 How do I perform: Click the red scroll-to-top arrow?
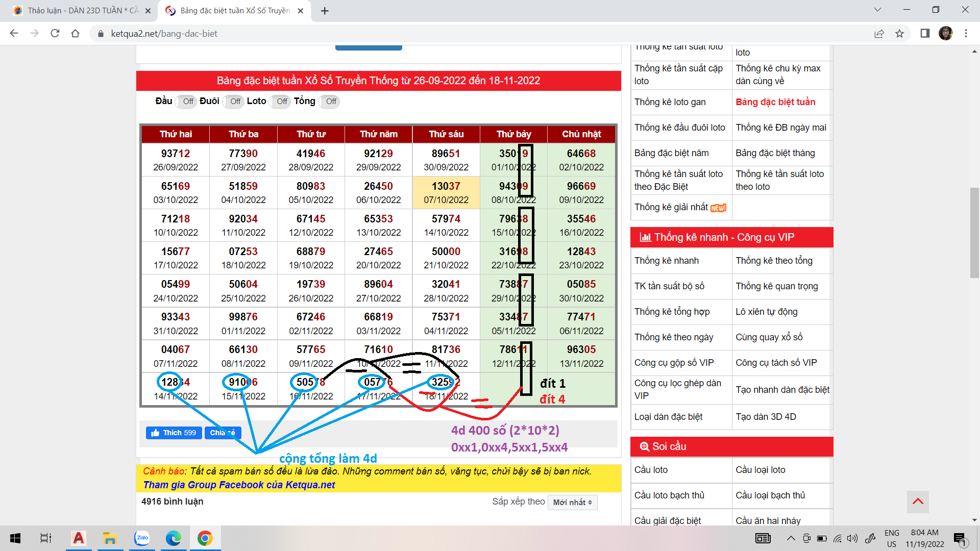(x=918, y=502)
